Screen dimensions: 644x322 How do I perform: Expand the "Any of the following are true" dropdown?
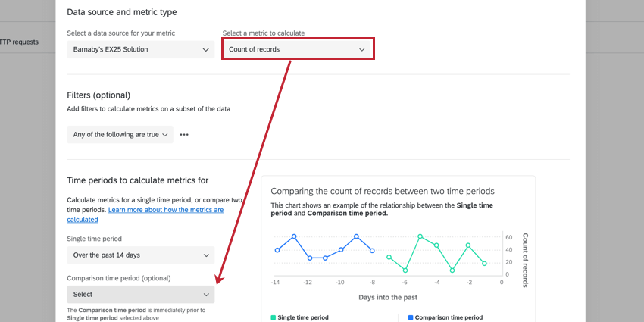pyautogui.click(x=120, y=134)
